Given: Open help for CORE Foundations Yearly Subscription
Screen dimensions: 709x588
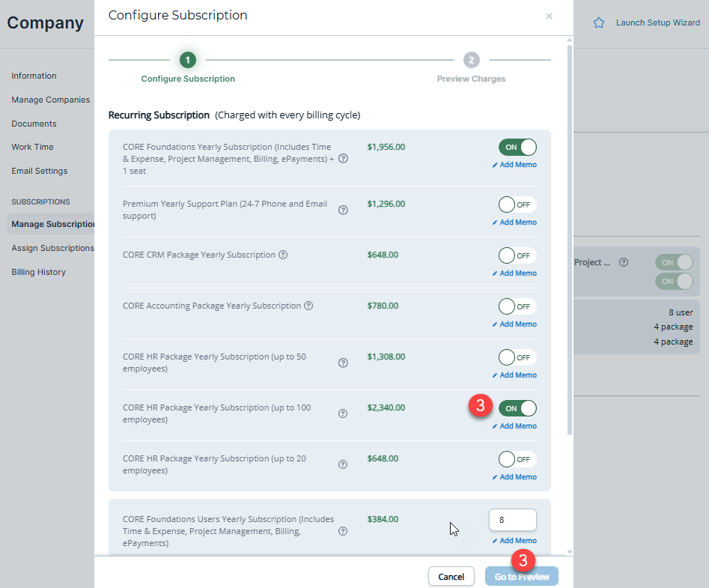Looking at the screenshot, I should tap(343, 158).
